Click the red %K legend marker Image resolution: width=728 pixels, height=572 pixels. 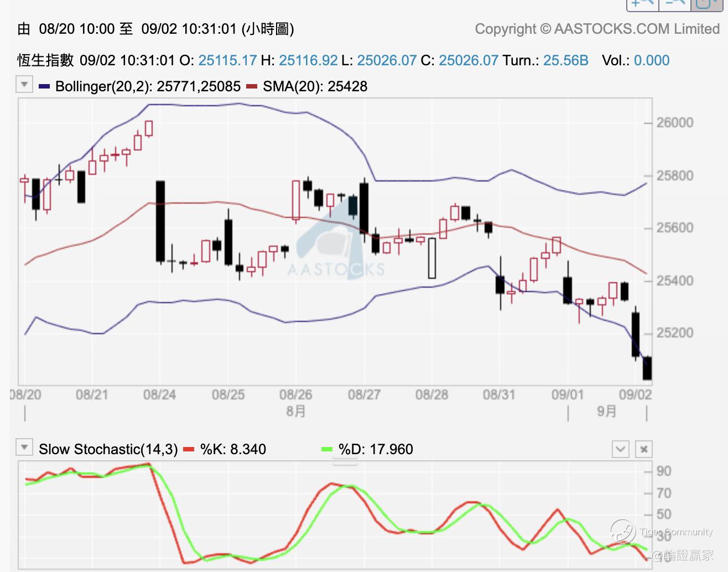(x=189, y=449)
